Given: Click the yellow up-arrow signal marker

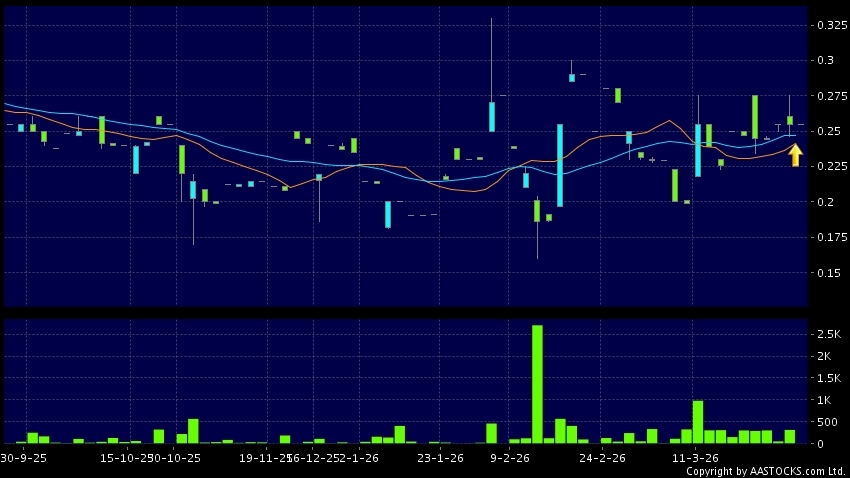Looking at the screenshot, I should click(x=795, y=155).
